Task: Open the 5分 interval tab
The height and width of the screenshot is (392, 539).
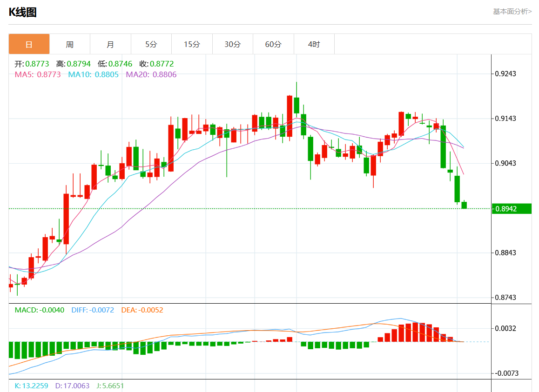Action: [x=151, y=44]
